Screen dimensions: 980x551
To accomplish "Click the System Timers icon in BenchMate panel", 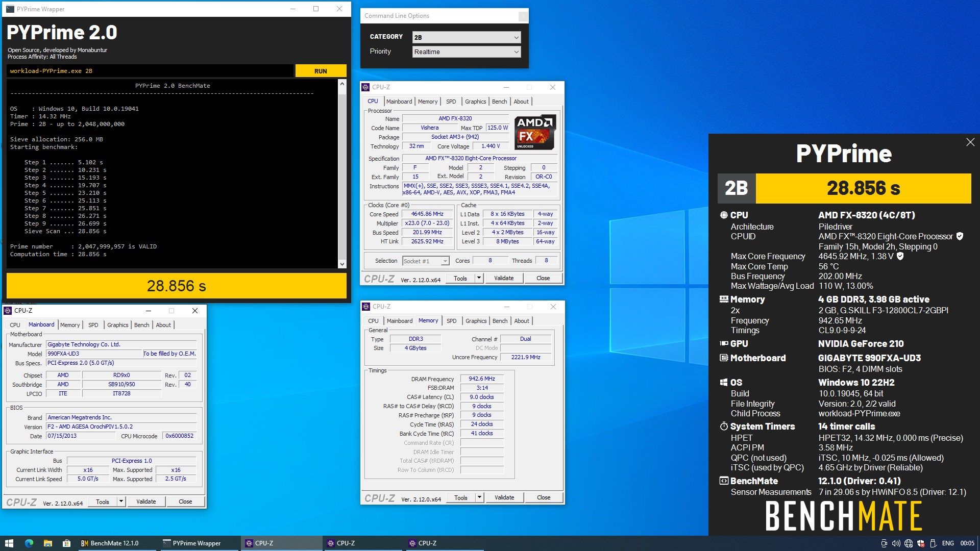I will [724, 427].
